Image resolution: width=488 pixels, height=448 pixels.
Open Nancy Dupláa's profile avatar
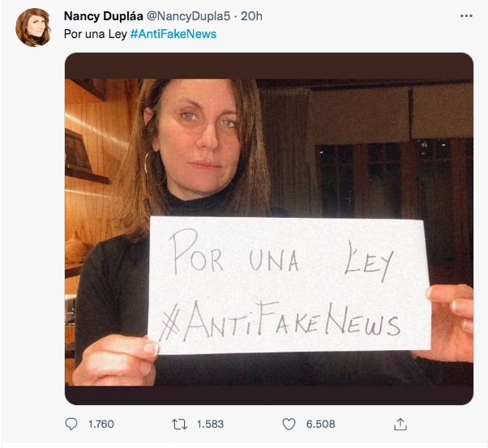[33, 28]
